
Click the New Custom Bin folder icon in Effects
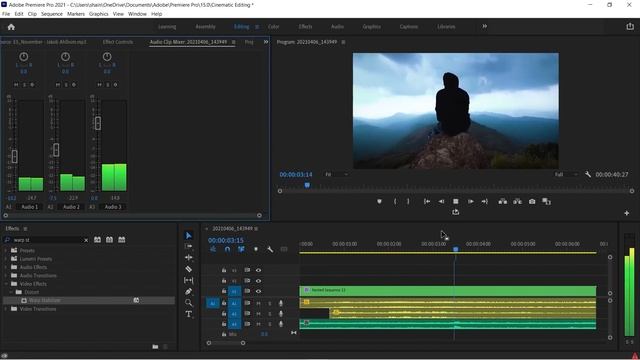155,347
